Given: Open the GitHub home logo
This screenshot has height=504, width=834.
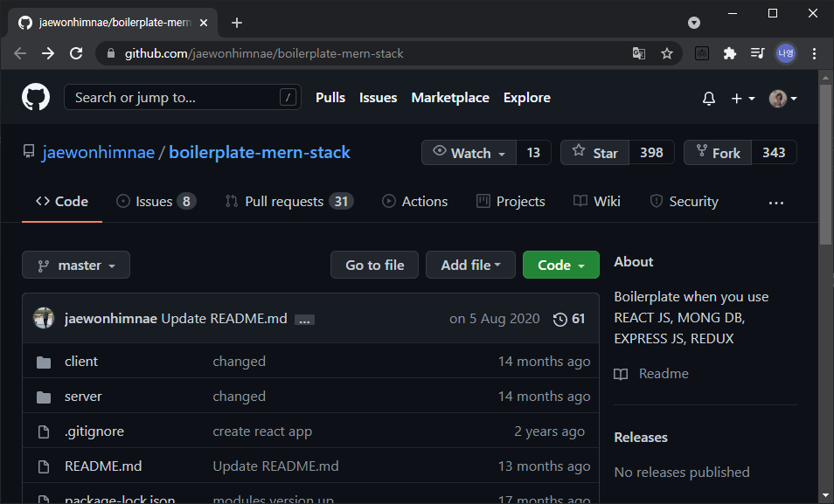Looking at the screenshot, I should pos(36,97).
